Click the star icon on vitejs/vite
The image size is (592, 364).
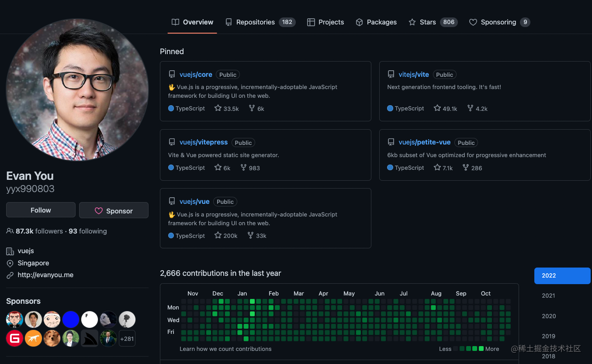[437, 108]
